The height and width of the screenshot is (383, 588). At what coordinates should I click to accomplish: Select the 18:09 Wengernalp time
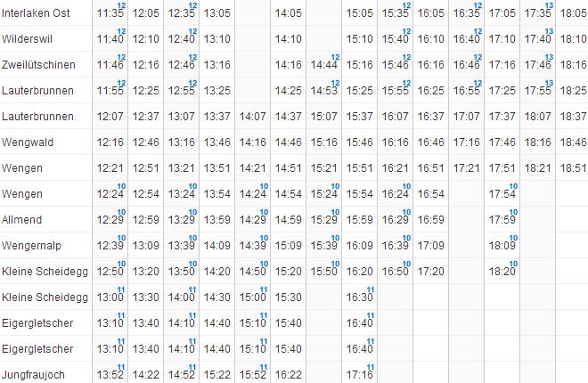coord(502,247)
